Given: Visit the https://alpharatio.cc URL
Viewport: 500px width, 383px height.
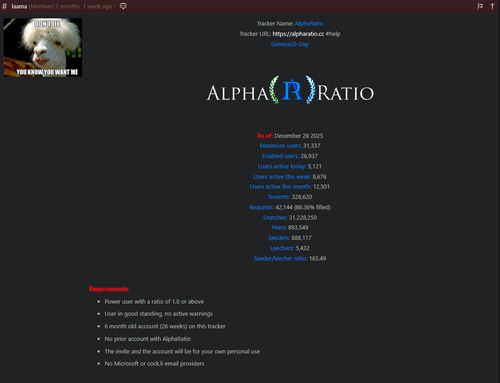Looking at the screenshot, I should click(298, 34).
